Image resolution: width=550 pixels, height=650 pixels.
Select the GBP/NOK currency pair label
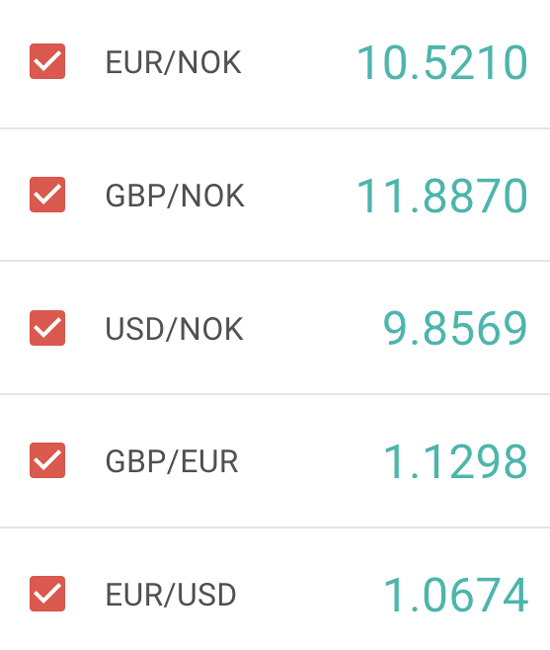coord(175,196)
